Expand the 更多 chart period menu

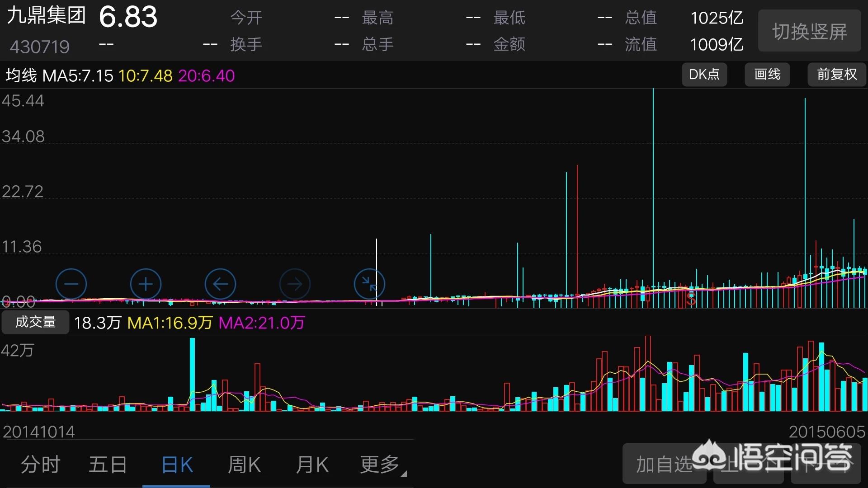point(382,465)
